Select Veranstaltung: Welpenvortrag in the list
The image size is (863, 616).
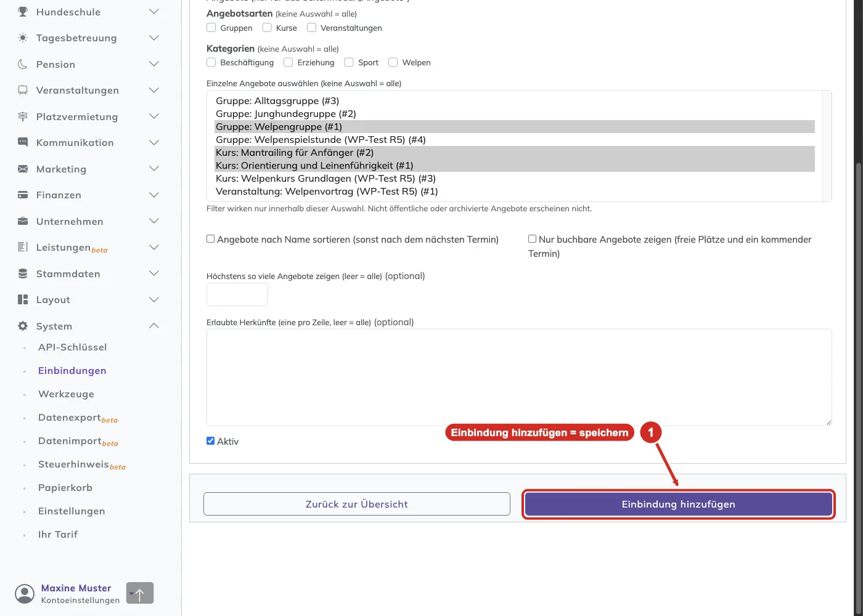(x=515, y=192)
